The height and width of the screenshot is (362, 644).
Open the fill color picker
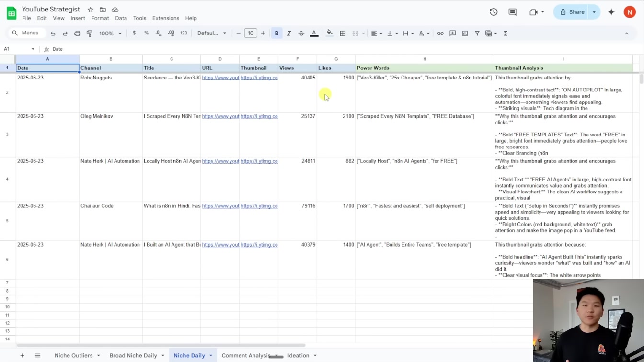330,34
